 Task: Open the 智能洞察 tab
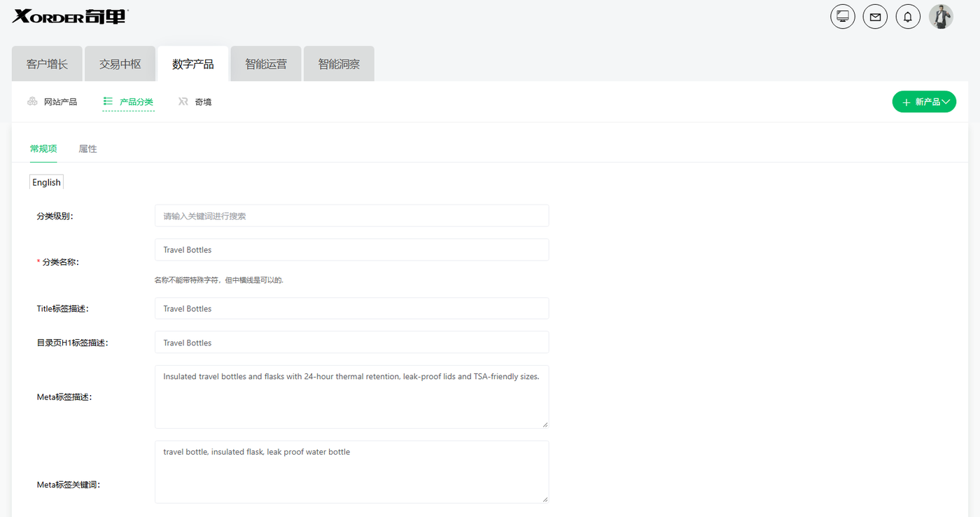(339, 64)
